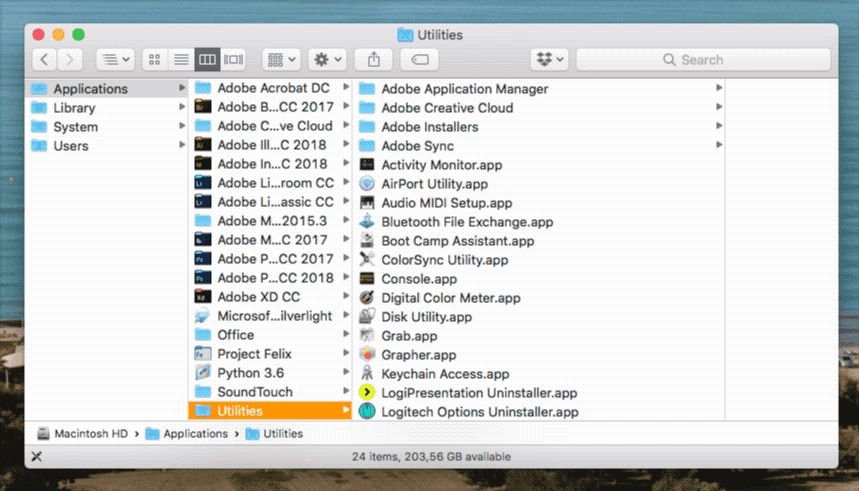The image size is (859, 491).
Task: Select Digital Color Meter.app
Action: coord(450,298)
